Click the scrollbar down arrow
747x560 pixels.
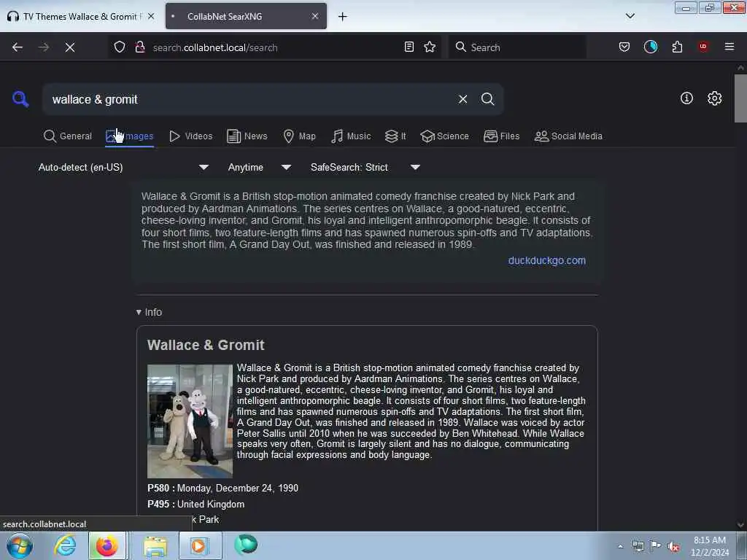(740, 525)
